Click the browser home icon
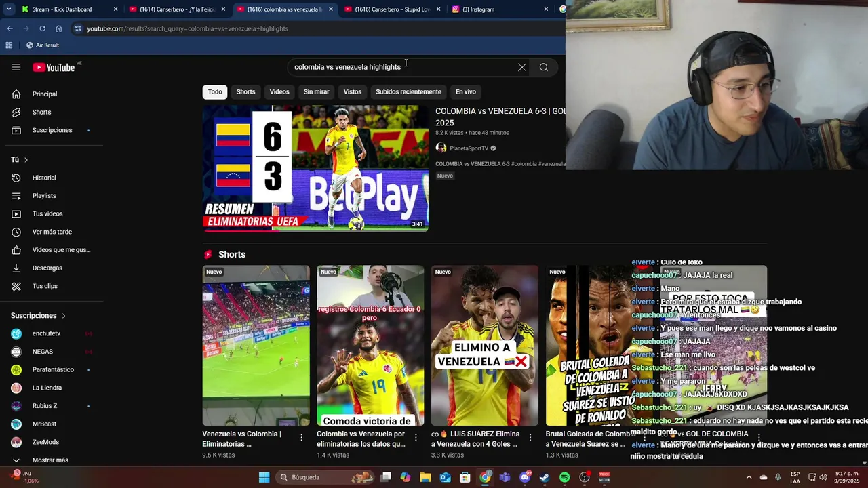The width and height of the screenshot is (868, 488). (58, 28)
